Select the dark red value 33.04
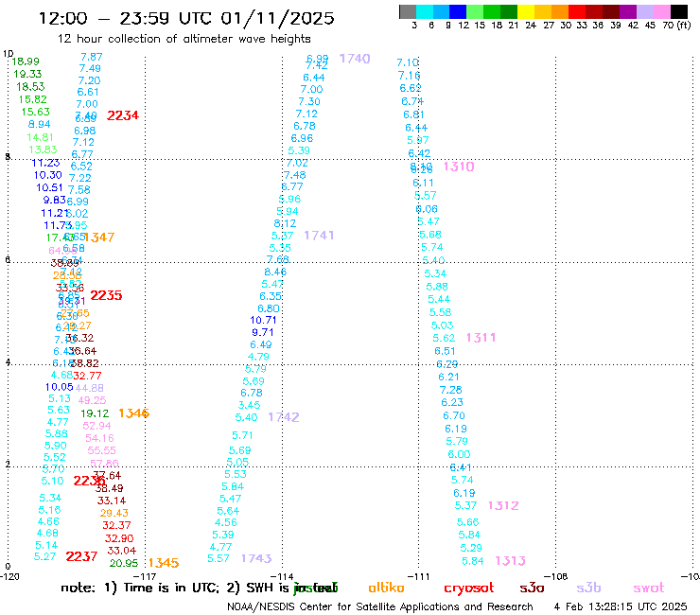This screenshot has width=700, height=615. pyautogui.click(x=122, y=551)
